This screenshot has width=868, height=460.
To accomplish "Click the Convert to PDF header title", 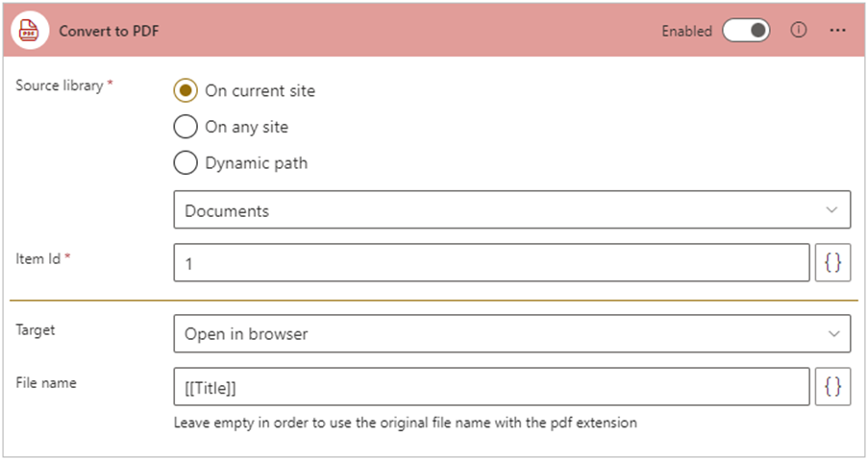I will (109, 31).
